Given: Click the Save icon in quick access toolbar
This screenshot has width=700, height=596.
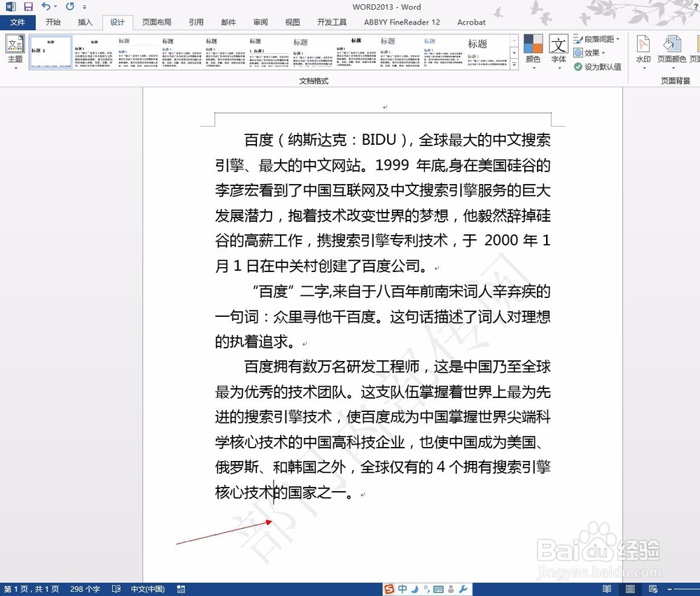Looking at the screenshot, I should tap(28, 7).
